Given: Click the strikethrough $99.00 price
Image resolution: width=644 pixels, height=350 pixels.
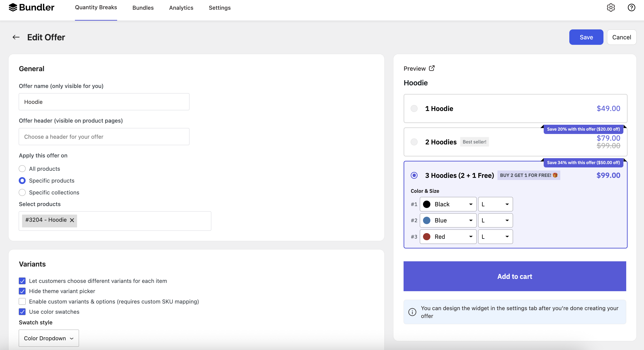Looking at the screenshot, I should tap(608, 146).
